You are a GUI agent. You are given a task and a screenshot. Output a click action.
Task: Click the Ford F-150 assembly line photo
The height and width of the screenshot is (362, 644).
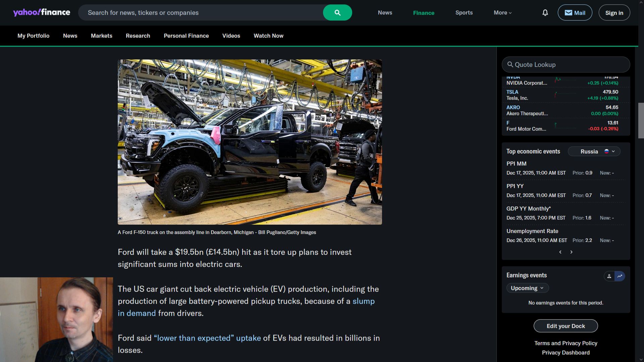coord(250,142)
